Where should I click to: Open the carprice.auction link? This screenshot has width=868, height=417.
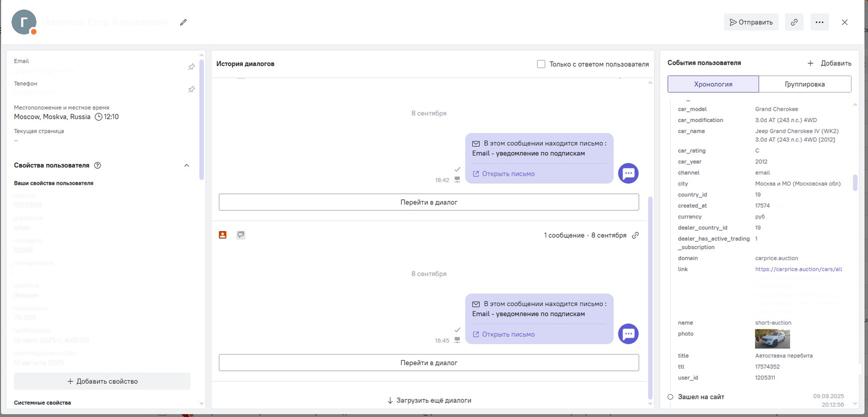point(798,269)
